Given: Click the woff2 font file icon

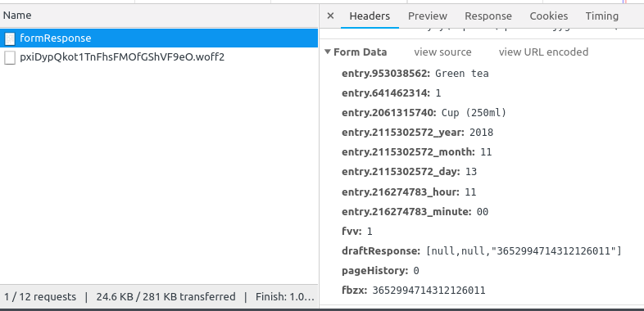Looking at the screenshot, I should click(x=10, y=57).
